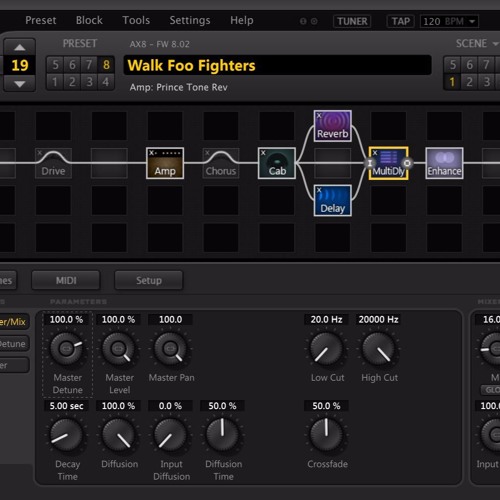Select scene button 2
Image resolution: width=500 pixels, height=500 pixels.
click(469, 82)
